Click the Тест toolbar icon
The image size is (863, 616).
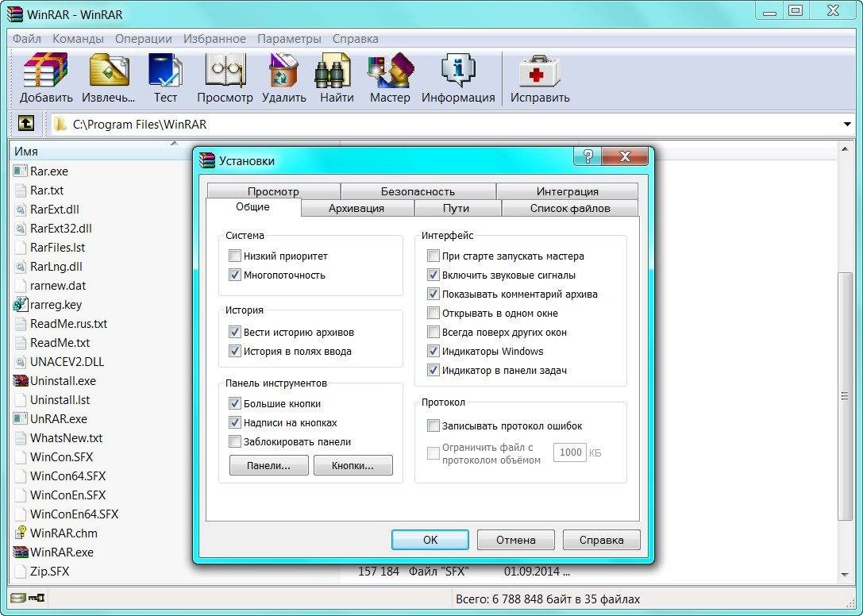165,70
